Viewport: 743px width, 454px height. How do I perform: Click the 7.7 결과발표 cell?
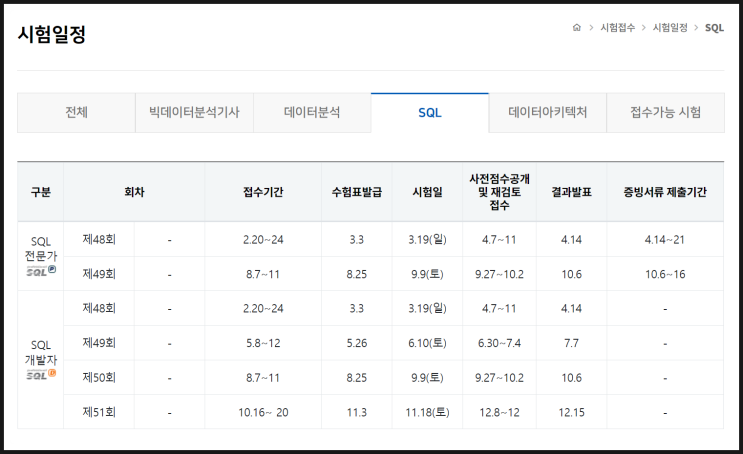(571, 343)
